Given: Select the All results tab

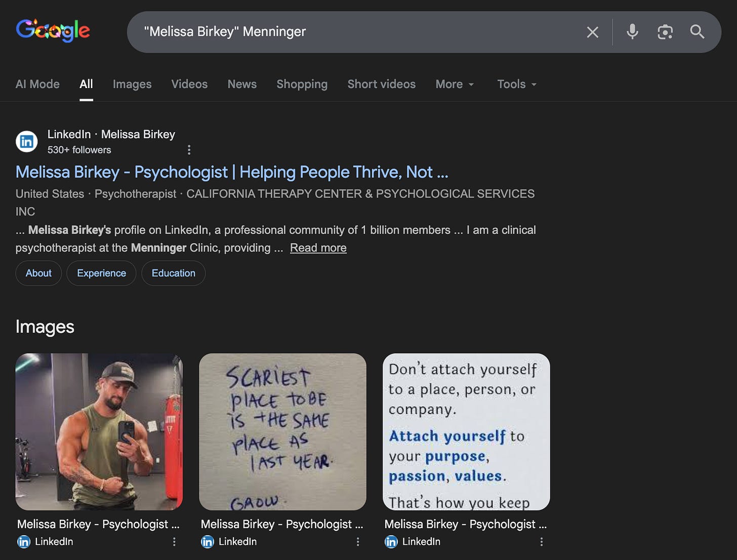Looking at the screenshot, I should click(86, 84).
